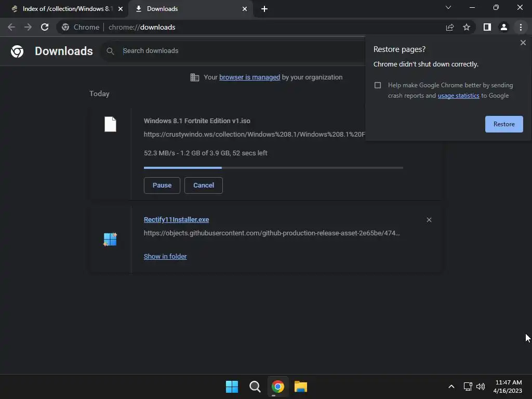Open the clock showing 11:47 AM

coord(508,387)
